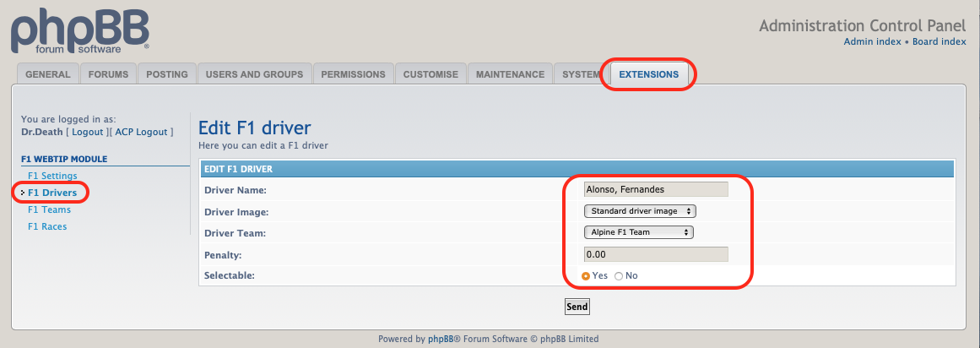Select the Yes radio button for Selectable

pyautogui.click(x=586, y=276)
